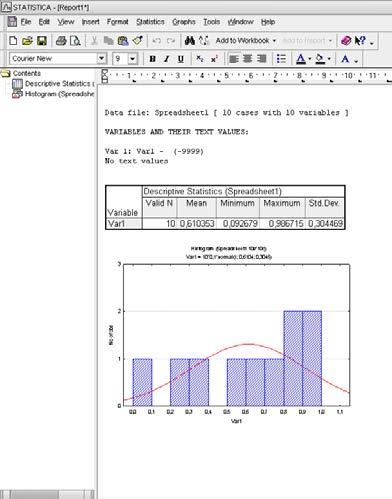The height and width of the screenshot is (499, 392).
Task: Toggle Bold formatting
Action: pos(152,59)
